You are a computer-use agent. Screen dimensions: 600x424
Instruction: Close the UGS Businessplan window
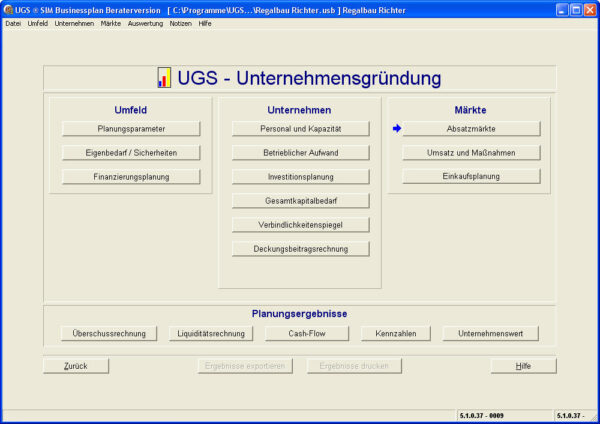point(590,10)
